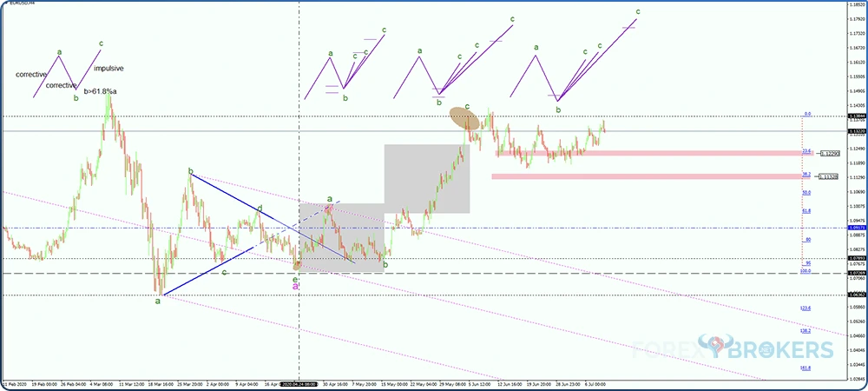Click the large grey rectangle over the rally
The width and height of the screenshot is (868, 391).
click(427, 178)
